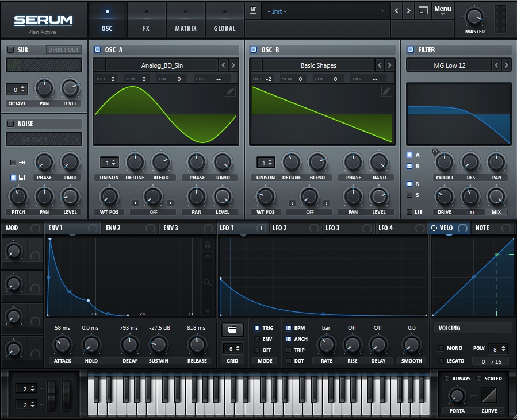Click the porta CURVE shape display

pos(489,395)
